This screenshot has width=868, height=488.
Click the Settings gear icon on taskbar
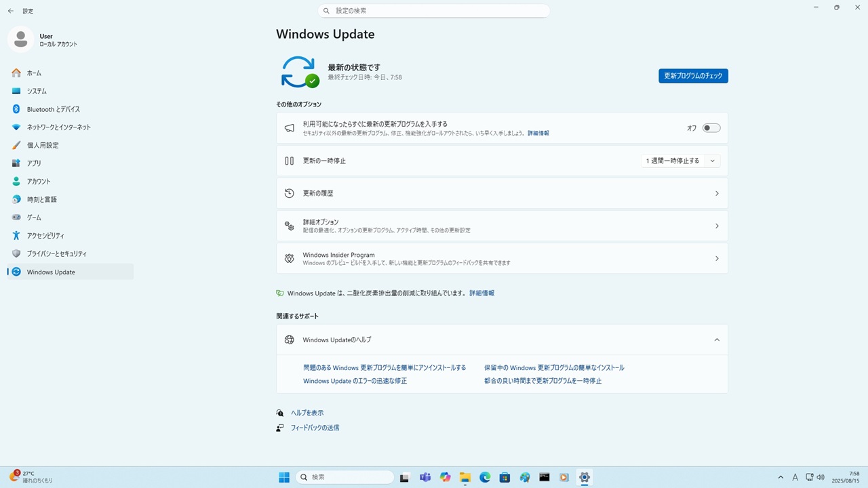coord(585,477)
